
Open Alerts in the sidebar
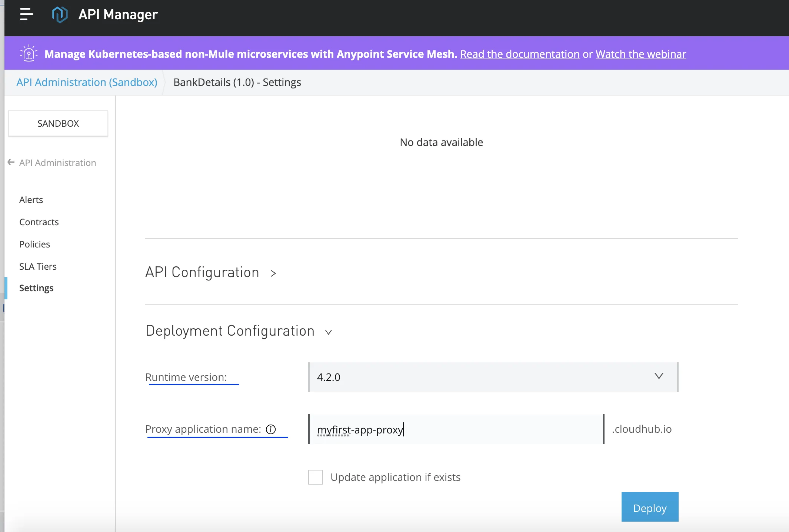coord(31,200)
